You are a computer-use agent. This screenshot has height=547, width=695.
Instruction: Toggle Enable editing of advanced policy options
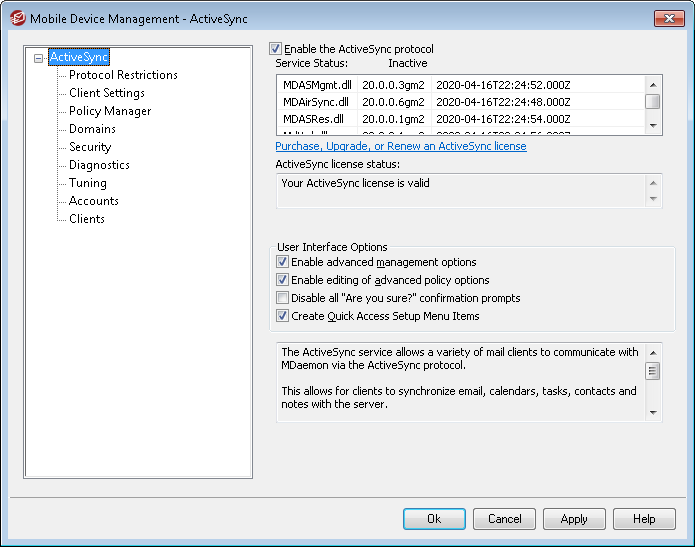point(282,280)
